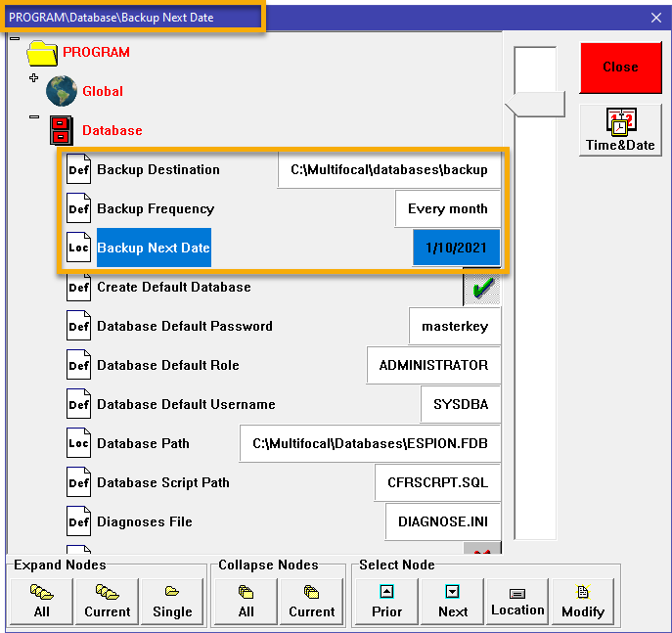Select the Backup Frequency row label
Viewport: 672px width, 633px height.
pyautogui.click(x=156, y=208)
